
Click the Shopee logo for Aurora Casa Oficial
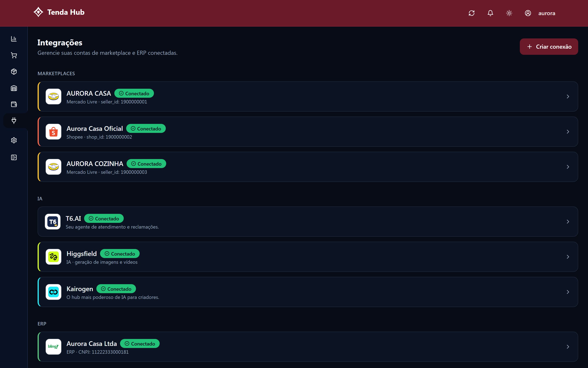tap(53, 132)
